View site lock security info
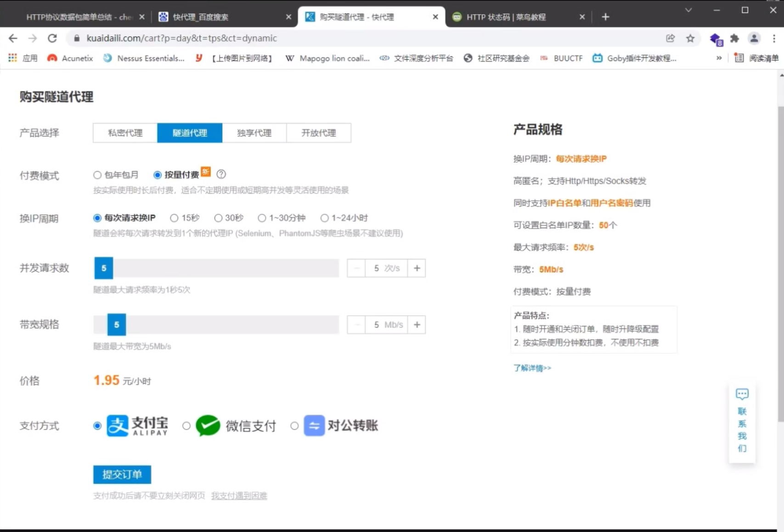 pyautogui.click(x=77, y=38)
